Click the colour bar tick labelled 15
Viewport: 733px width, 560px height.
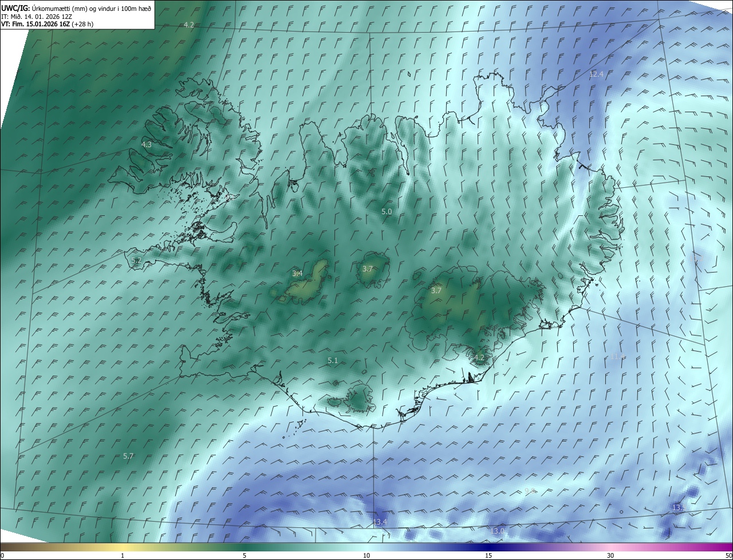[488, 555]
